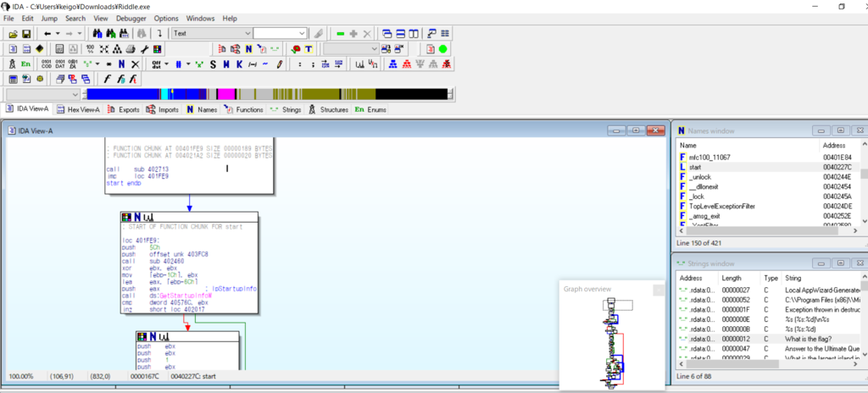
Task: Click the Graph overview thumbnail
Action: [612, 342]
